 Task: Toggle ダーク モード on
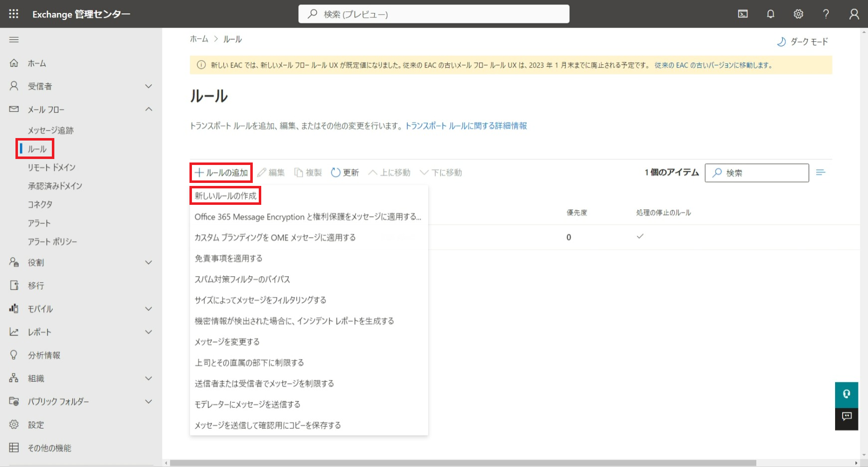click(802, 42)
